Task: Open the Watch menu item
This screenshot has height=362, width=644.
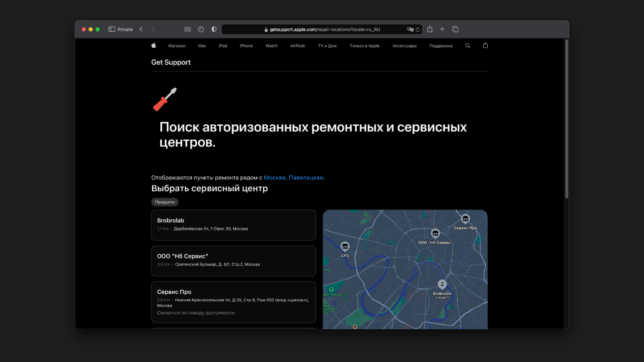Action: 272,46
